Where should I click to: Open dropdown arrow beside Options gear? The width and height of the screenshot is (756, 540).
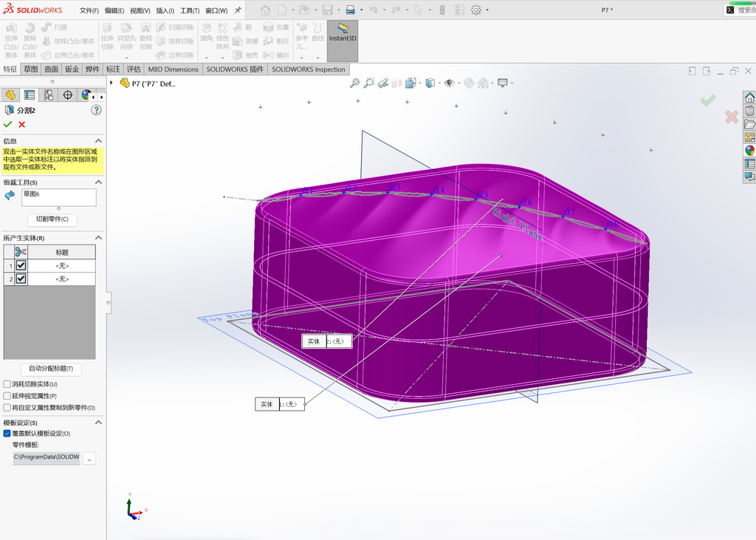pos(487,10)
